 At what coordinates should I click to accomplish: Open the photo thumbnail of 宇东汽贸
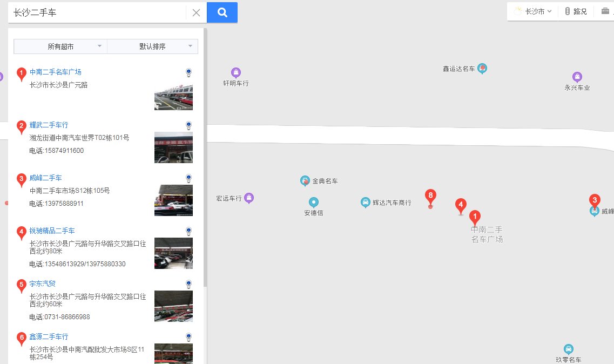[x=173, y=306]
